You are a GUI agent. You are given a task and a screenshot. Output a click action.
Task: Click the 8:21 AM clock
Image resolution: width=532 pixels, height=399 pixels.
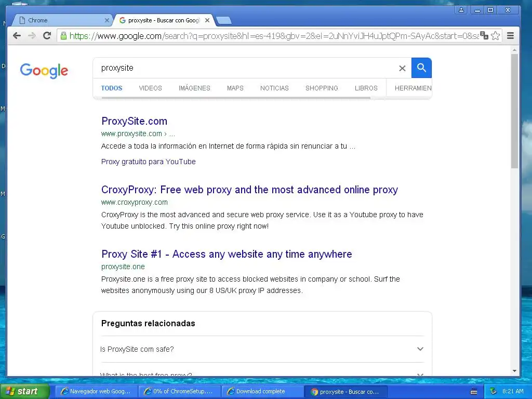(513, 391)
